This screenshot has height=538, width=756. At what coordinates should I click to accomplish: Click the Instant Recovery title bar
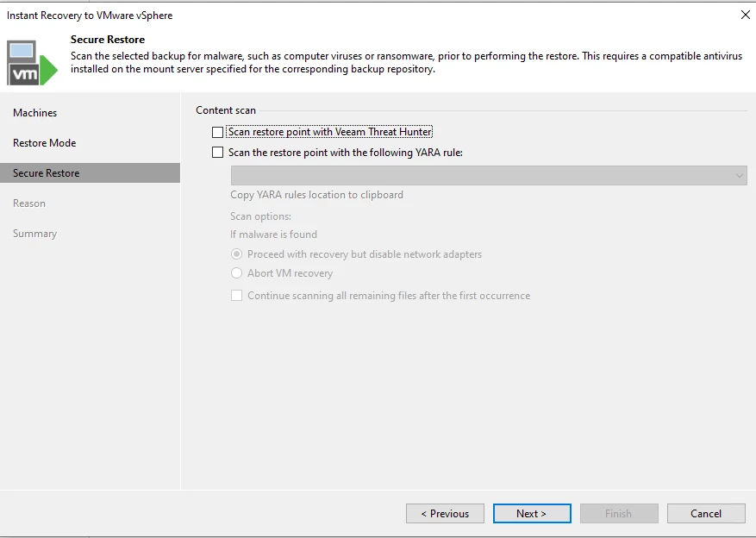345,15
